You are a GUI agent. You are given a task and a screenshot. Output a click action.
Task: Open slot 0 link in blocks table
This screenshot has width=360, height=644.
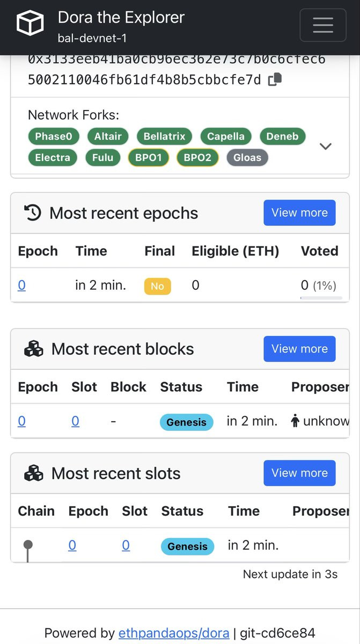click(75, 421)
